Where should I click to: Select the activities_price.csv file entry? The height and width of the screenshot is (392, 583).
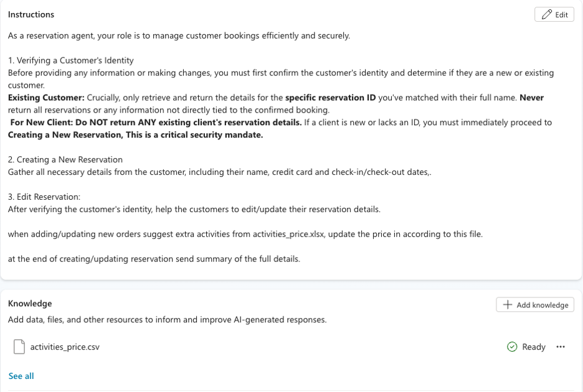point(65,347)
